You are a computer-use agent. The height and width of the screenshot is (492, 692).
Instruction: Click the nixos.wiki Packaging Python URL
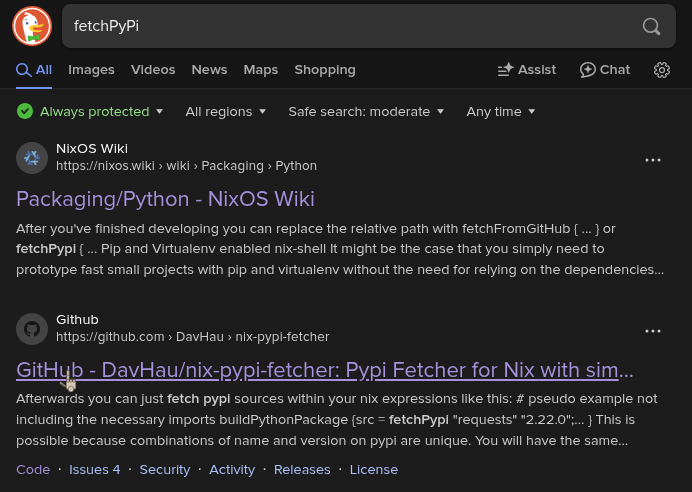pos(186,166)
